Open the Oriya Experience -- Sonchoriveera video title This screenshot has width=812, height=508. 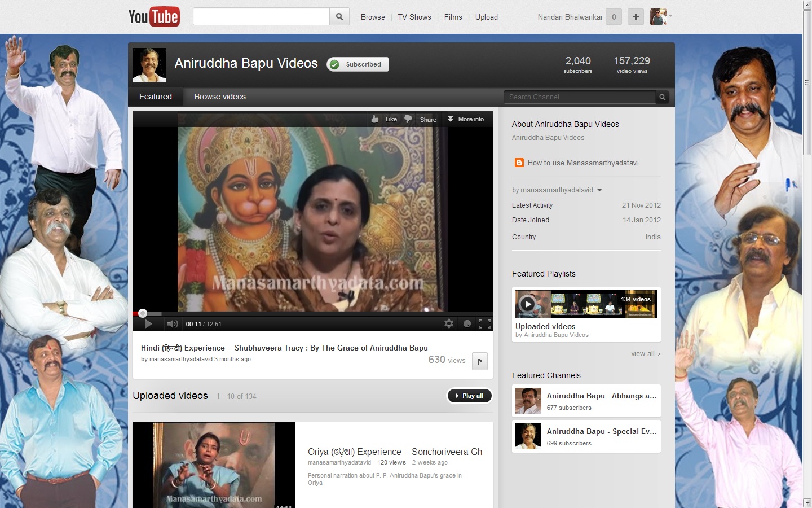coord(395,452)
